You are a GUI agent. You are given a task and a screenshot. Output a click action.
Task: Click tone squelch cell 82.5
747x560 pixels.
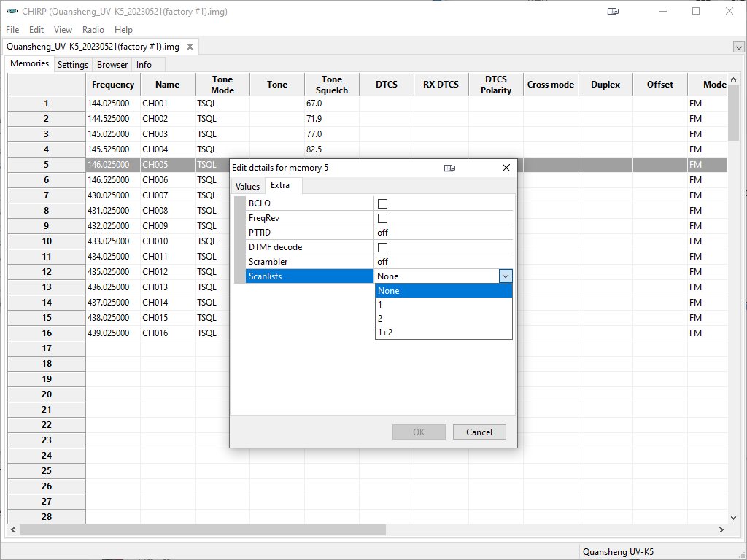pyautogui.click(x=332, y=149)
